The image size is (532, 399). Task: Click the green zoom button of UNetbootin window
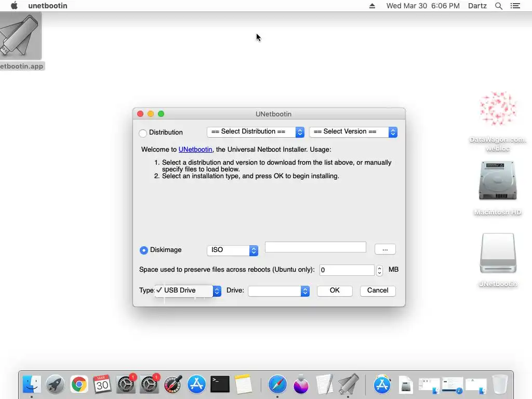(x=161, y=114)
